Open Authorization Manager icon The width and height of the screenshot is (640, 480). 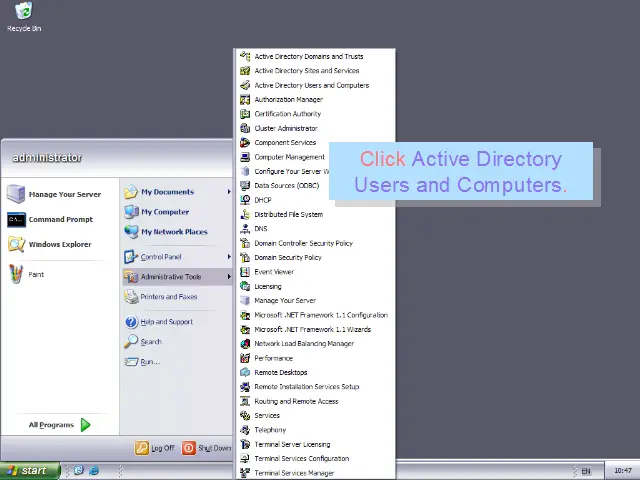pyautogui.click(x=245, y=99)
